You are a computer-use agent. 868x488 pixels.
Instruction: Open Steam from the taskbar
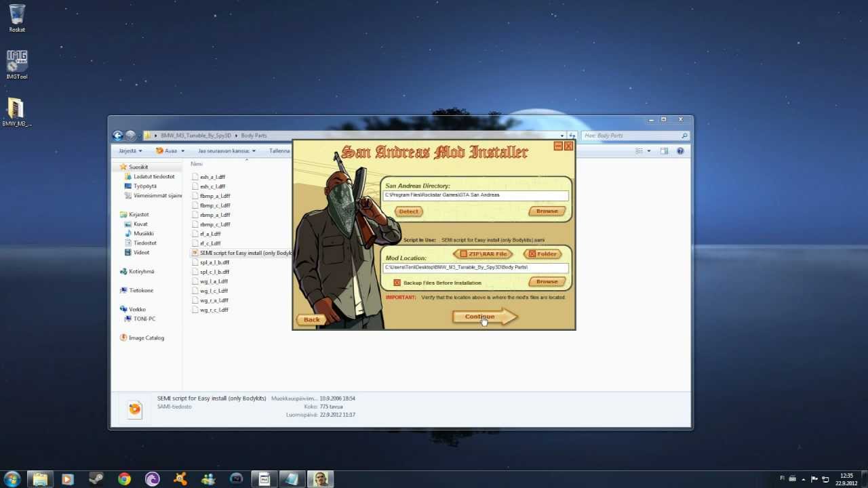(x=96, y=479)
